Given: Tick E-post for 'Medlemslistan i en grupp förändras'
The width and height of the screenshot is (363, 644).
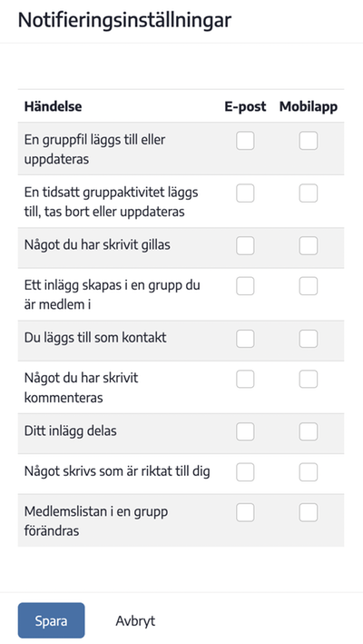Looking at the screenshot, I should [245, 512].
